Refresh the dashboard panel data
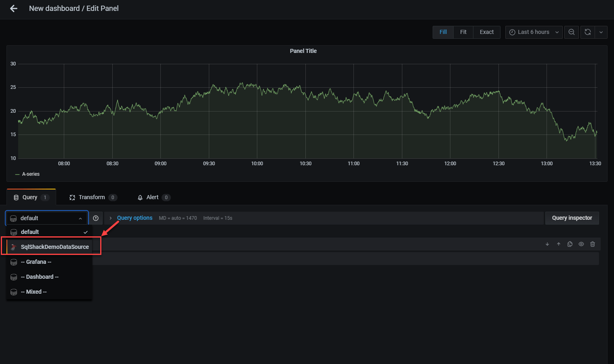614x364 pixels. (x=588, y=32)
